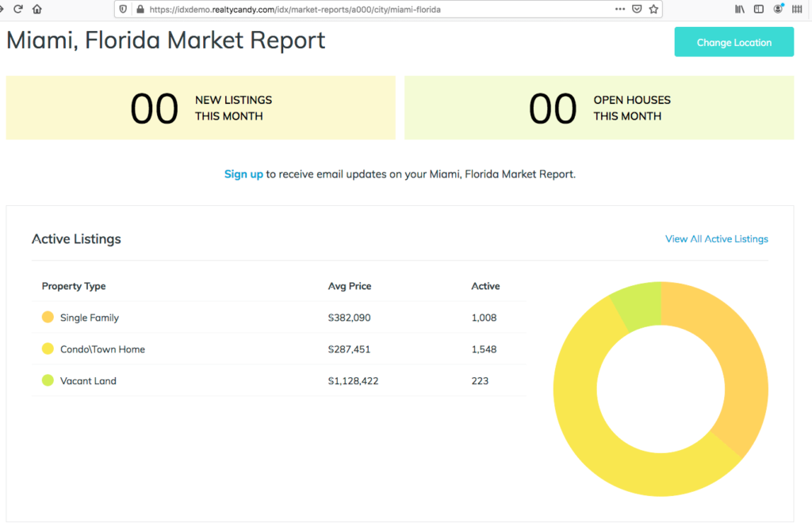The image size is (812, 530).
Task: Click the 1,548 active count
Action: pos(484,349)
